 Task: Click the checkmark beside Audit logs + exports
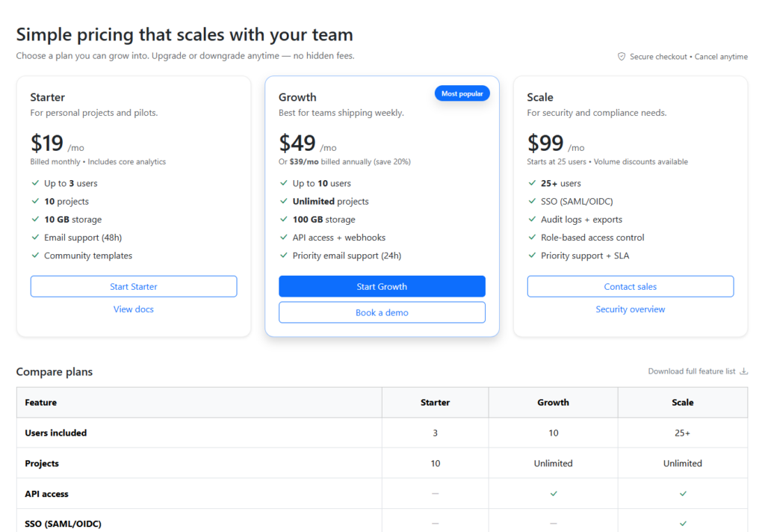(x=532, y=220)
